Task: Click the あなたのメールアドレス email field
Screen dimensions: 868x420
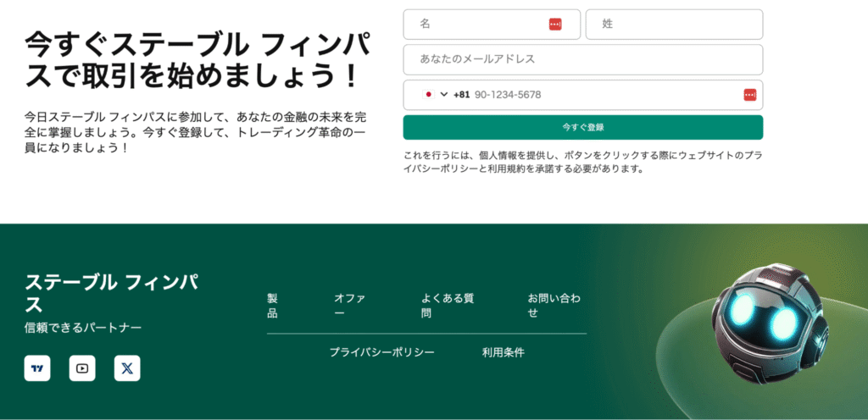Action: pos(583,59)
